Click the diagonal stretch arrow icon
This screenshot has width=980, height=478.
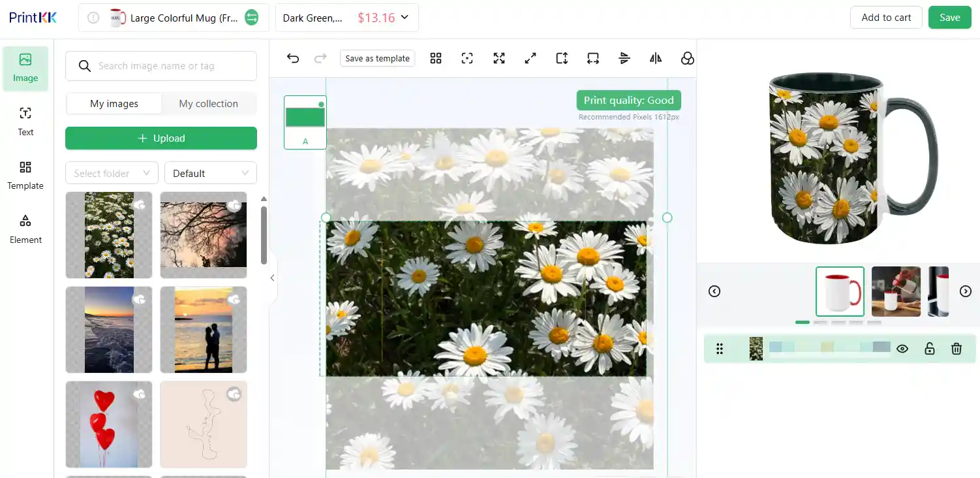click(530, 58)
